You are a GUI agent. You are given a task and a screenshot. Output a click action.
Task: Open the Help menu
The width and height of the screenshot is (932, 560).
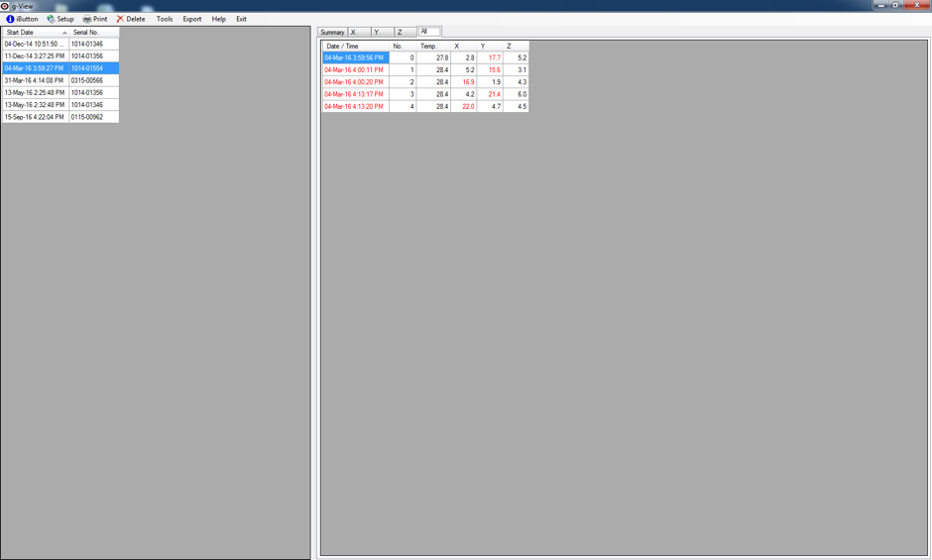pyautogui.click(x=219, y=19)
